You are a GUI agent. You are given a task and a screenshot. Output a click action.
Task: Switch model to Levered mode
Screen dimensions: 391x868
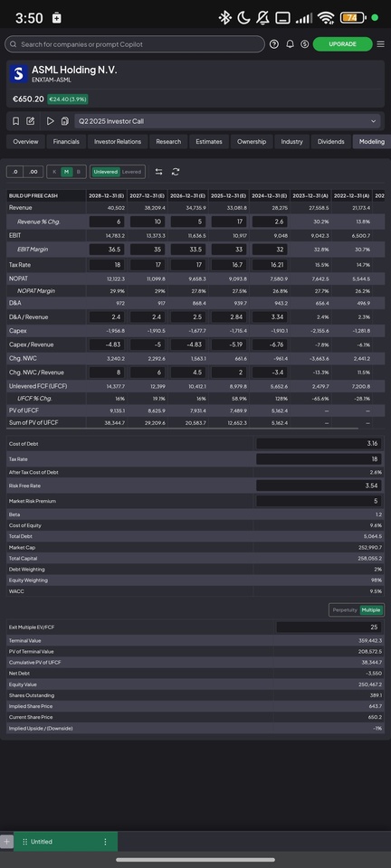pos(131,172)
